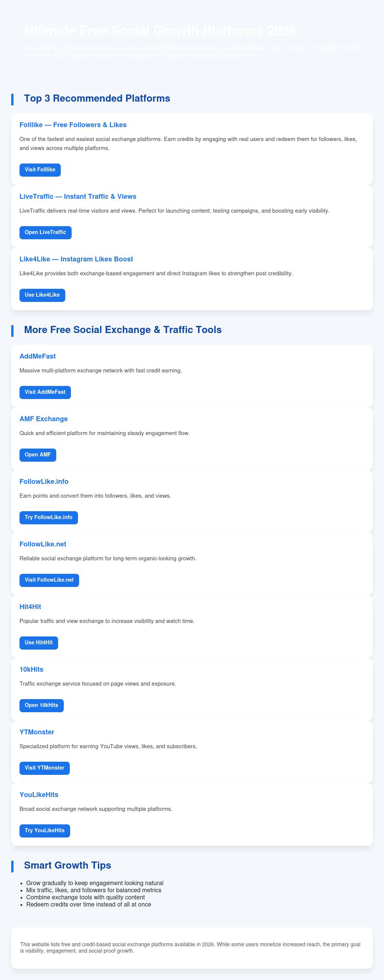Hit the Open AMF button
Viewport: 384px width, 980px height.
37,455
